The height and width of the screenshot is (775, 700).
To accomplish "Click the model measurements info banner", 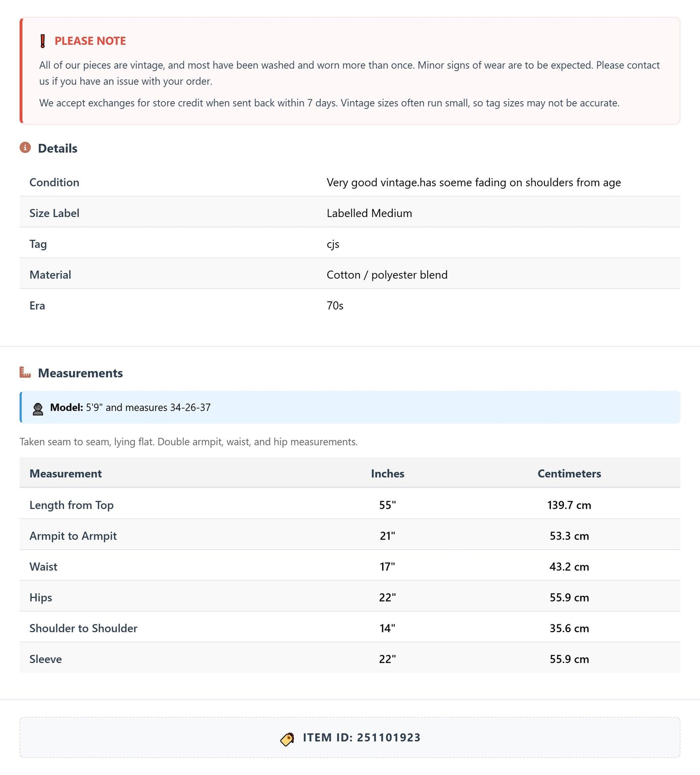I will [x=350, y=407].
